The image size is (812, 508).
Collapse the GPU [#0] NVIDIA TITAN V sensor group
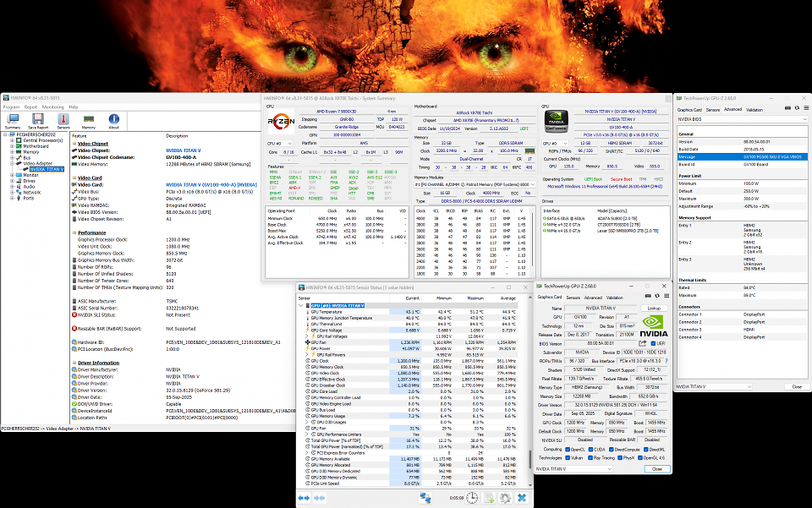click(x=301, y=306)
